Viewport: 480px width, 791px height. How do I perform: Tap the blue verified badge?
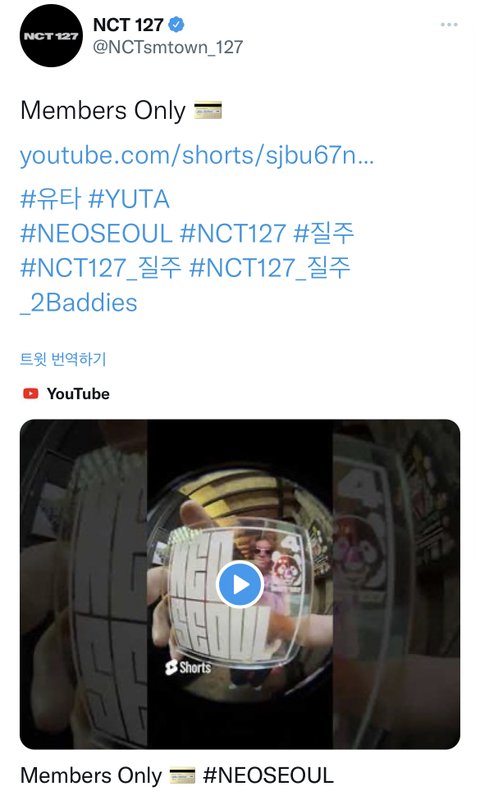176,24
